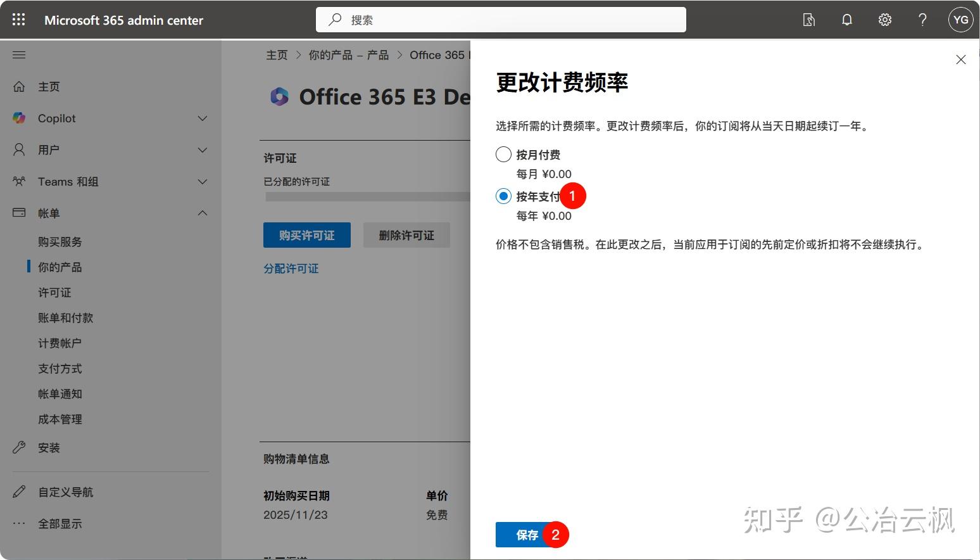Toggle the sidebar with the hamburger icon
This screenshot has height=560, width=980.
18,54
